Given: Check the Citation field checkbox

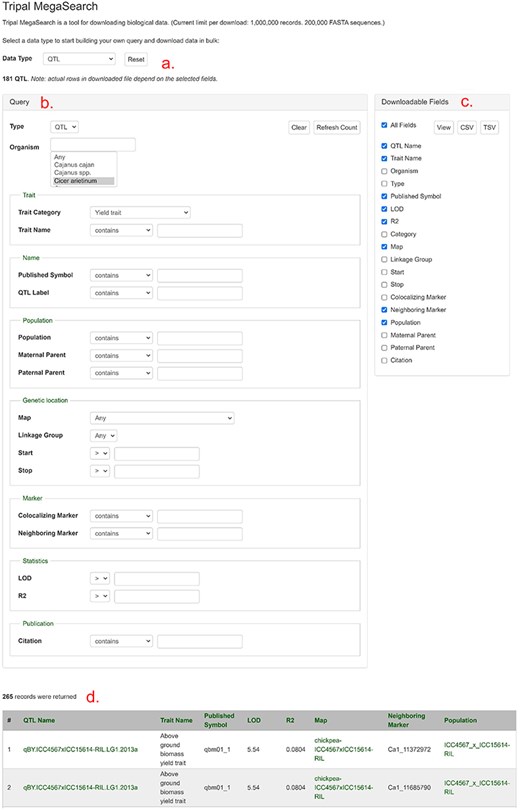Looking at the screenshot, I should pos(384,361).
